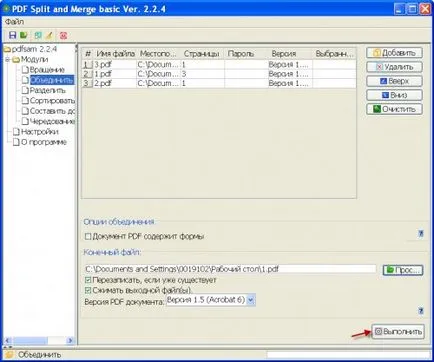
Task: Click the Имя файла column header
Action: click(x=115, y=54)
